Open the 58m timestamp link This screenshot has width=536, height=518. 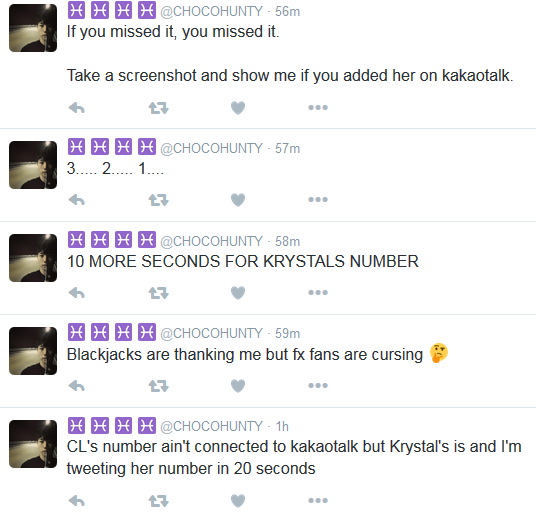(287, 241)
